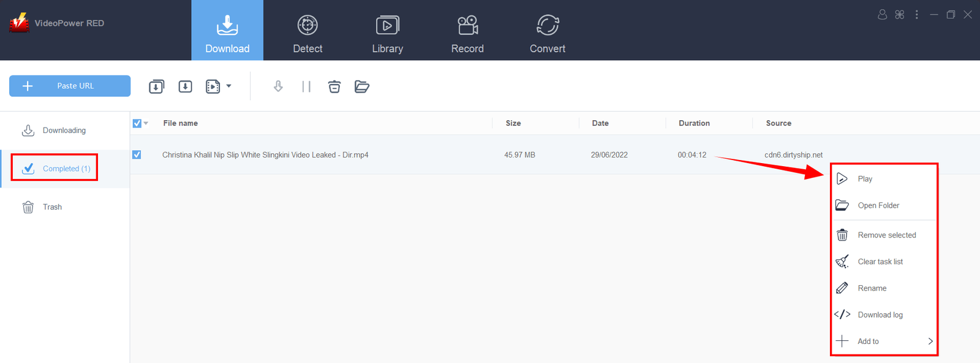980x363 pixels.
Task: Click the user account icon
Action: 883,14
